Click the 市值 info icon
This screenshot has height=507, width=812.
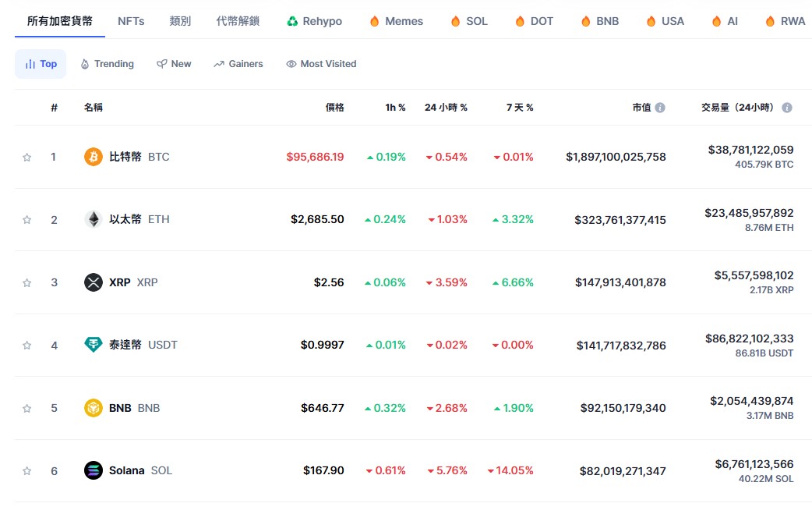pos(660,108)
